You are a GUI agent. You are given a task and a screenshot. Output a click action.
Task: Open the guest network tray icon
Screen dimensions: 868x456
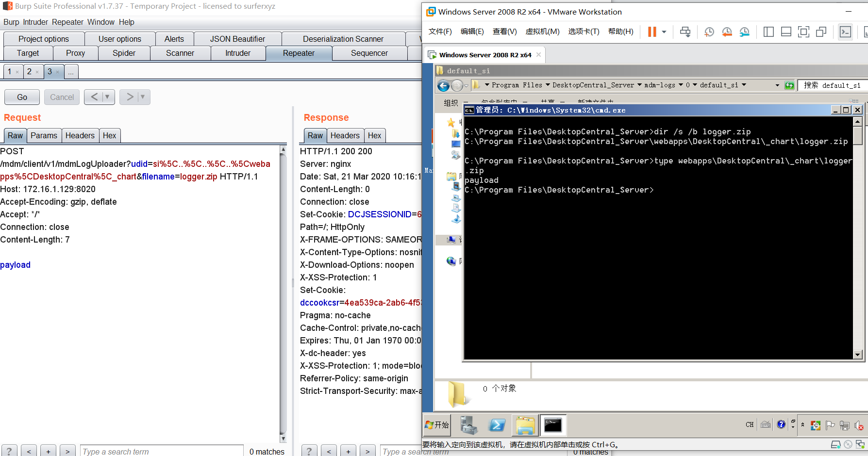coord(845,425)
